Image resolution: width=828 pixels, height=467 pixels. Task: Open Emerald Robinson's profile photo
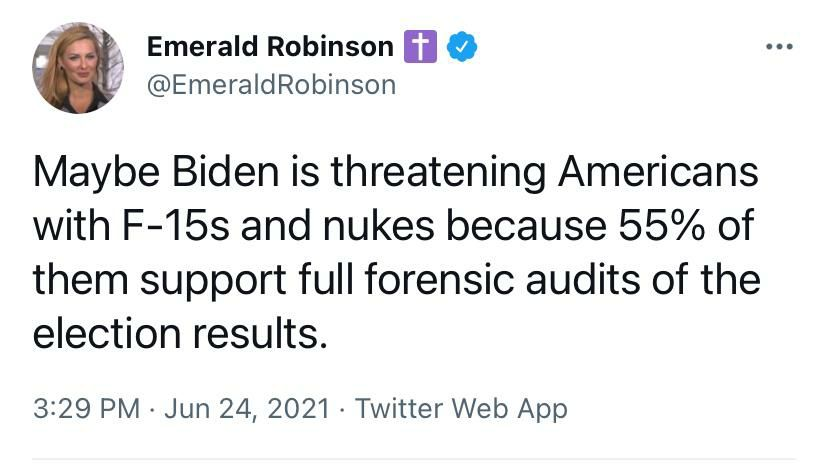[78, 68]
